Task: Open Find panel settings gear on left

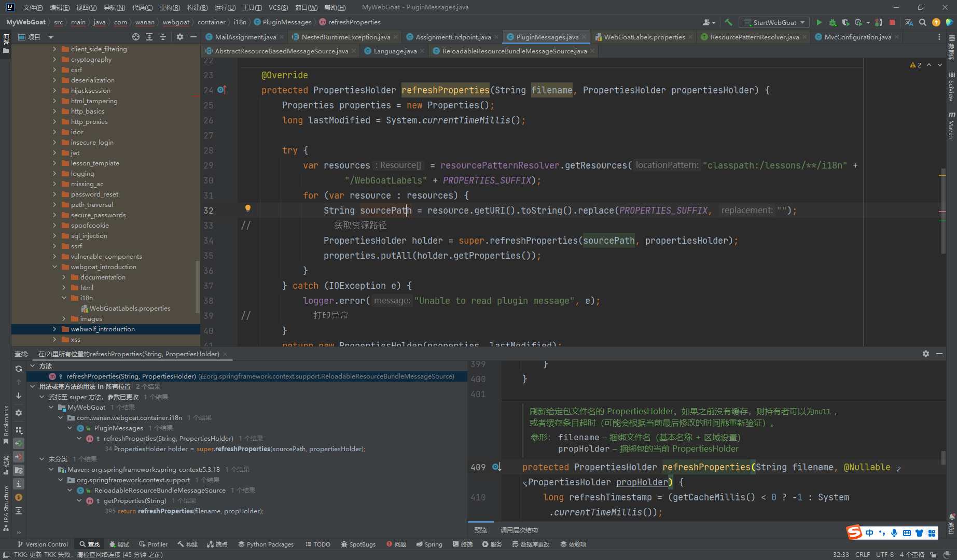Action: point(19,413)
